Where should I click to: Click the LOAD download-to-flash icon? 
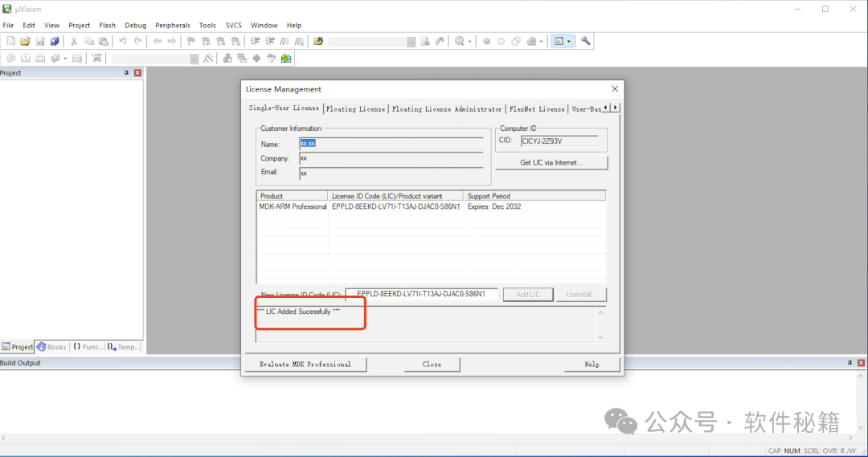click(97, 58)
